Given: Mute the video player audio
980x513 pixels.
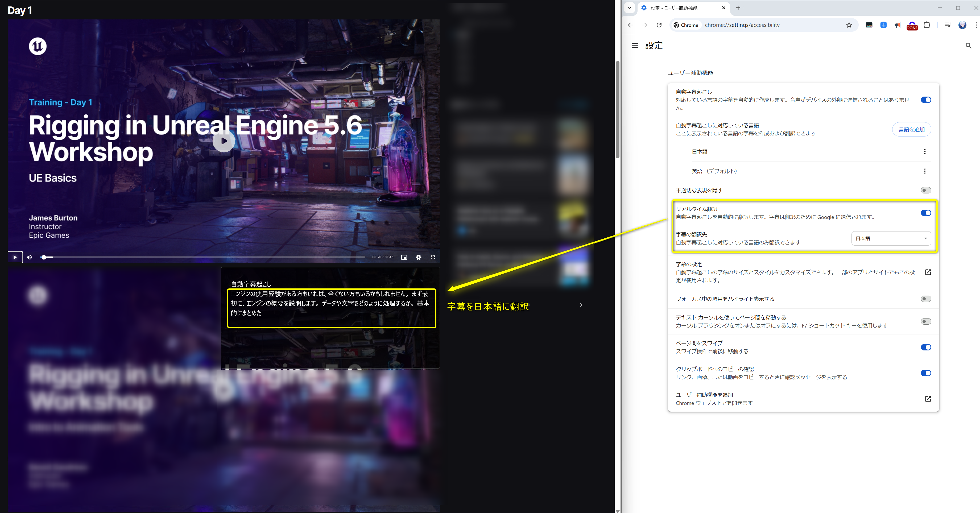Looking at the screenshot, I should tap(29, 257).
